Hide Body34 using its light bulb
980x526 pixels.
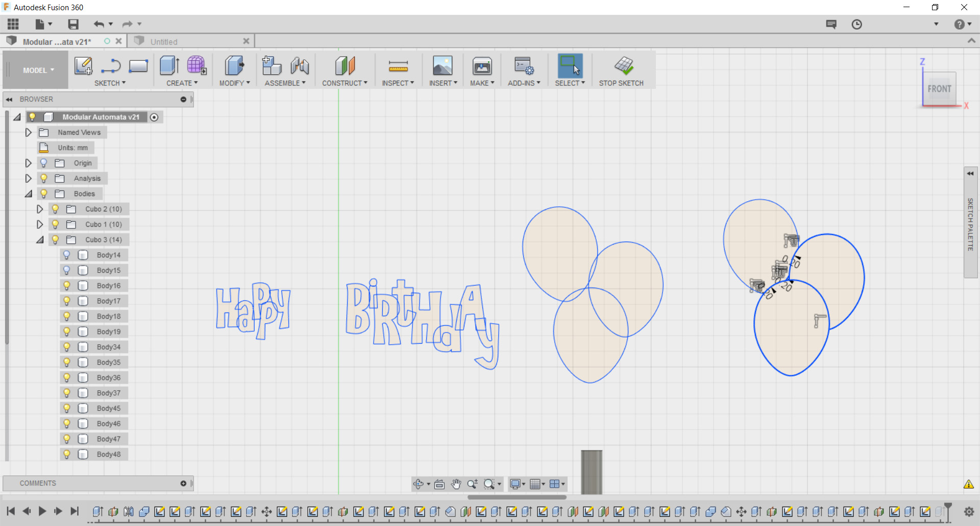[x=67, y=347]
